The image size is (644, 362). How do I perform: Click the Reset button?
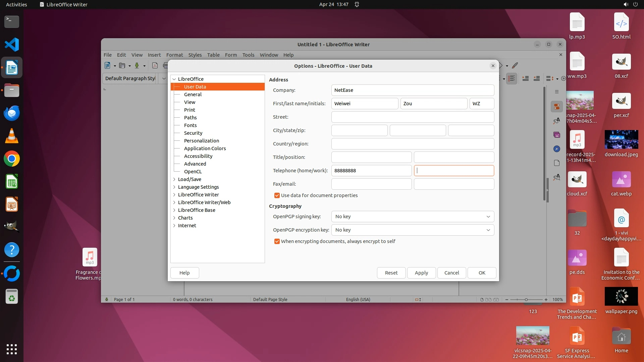pos(391,273)
